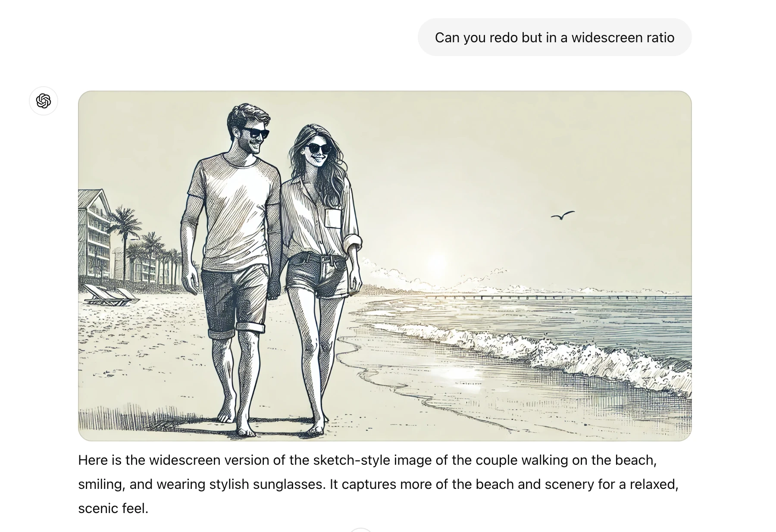Viewport: 776px width, 532px height.
Task: Click the 'Can you redo but in a widescreen ratio' message bubble
Action: (554, 38)
